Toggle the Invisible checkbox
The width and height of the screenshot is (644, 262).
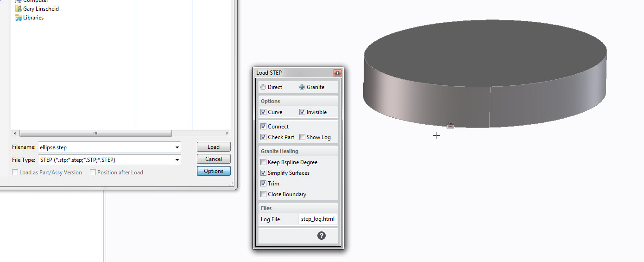click(302, 112)
